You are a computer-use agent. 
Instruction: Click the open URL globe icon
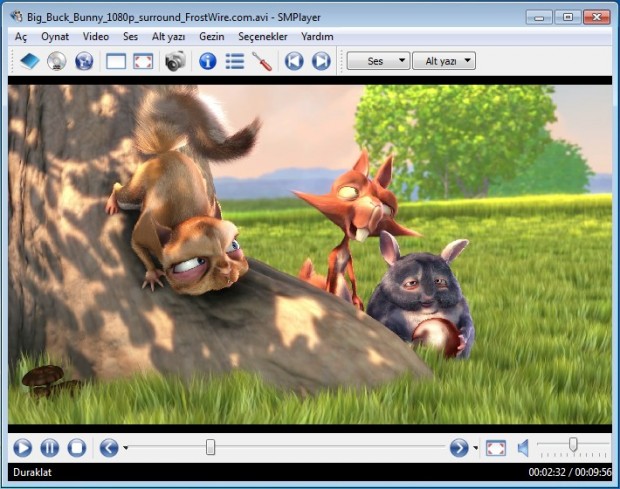click(84, 61)
